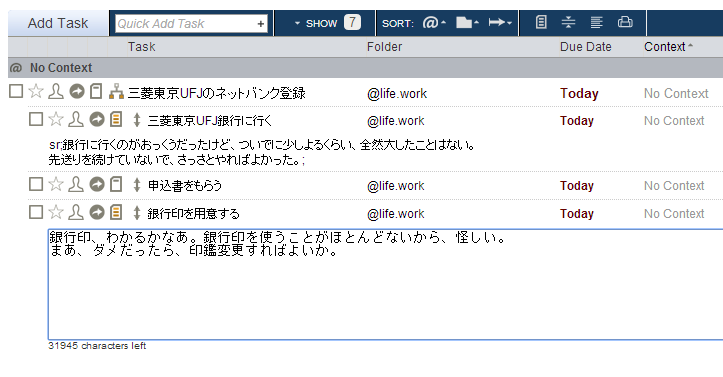
Task: Click task title 申込書をもらう
Action: point(184,186)
